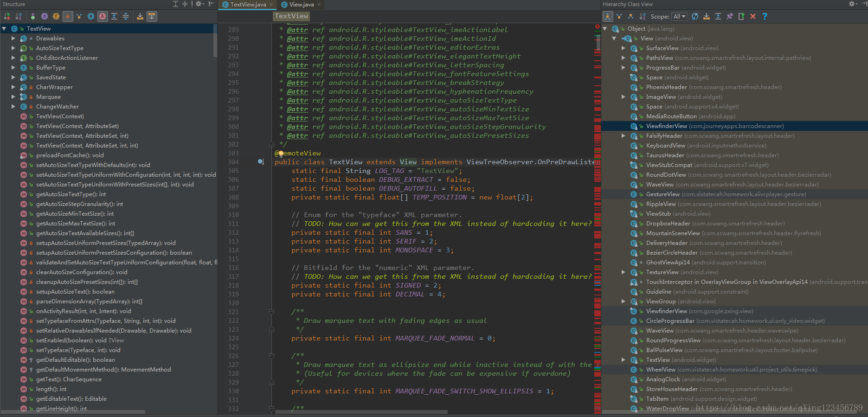
Task: Click the View superclass in class declaration
Action: [x=408, y=162]
